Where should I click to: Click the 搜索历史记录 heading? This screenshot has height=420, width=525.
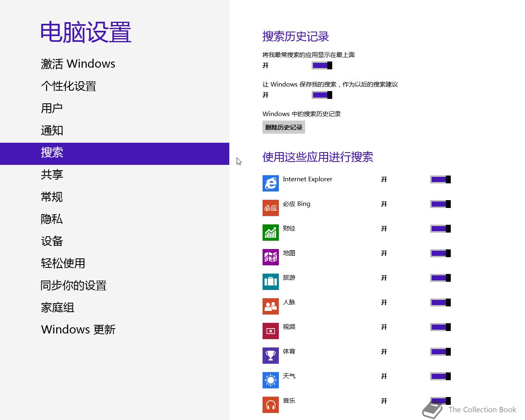pos(296,37)
